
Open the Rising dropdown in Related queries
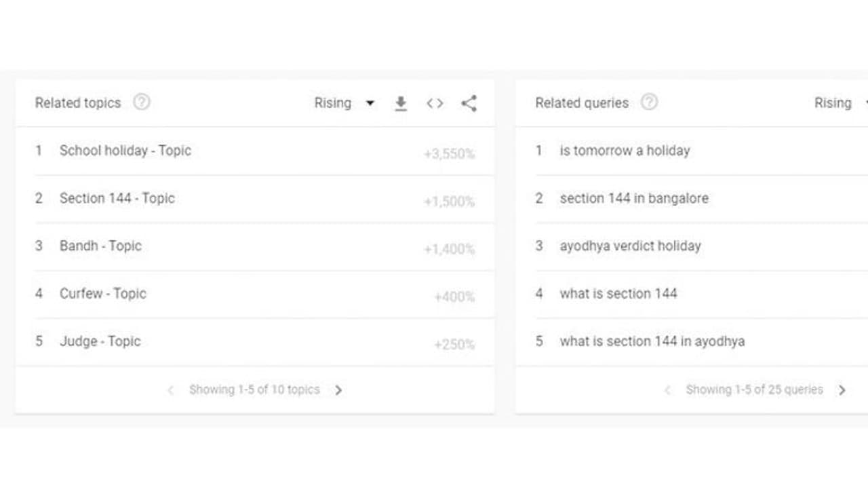(838, 103)
